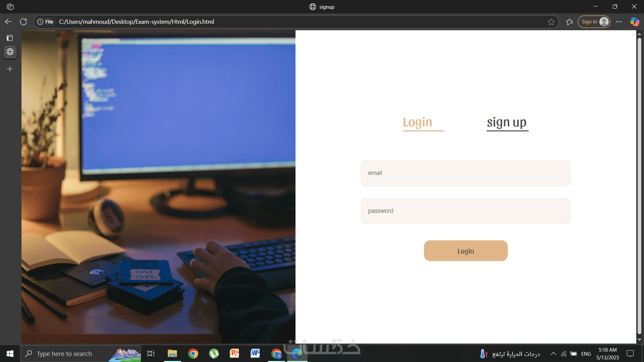Open the Copilot sidebar icon
Viewport: 644px width, 362px height.
click(x=634, y=22)
